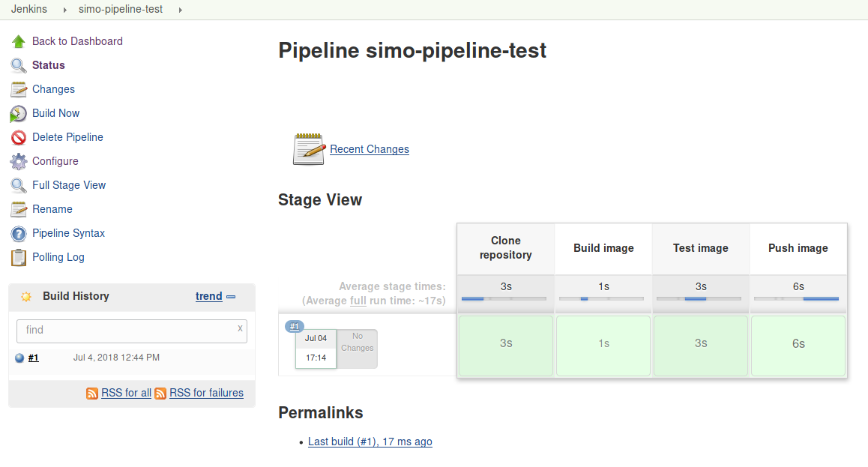Open the Jenkins breadcrumb dropdown arrow

pyautogui.click(x=64, y=10)
